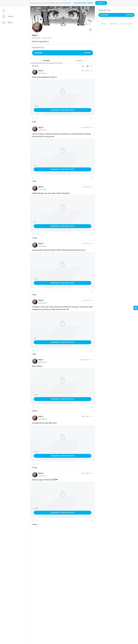Switch to grid view icon

point(87,66)
